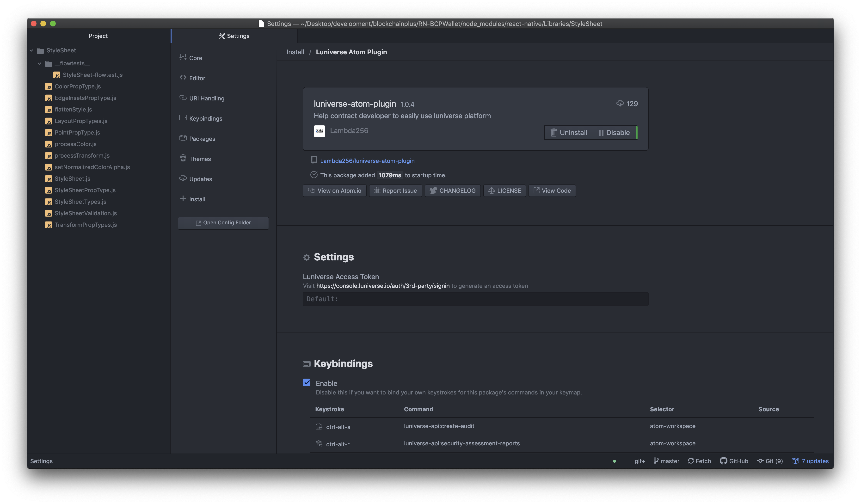Click the Lambda256 author avatar
This screenshot has height=504, width=861.
point(320,131)
